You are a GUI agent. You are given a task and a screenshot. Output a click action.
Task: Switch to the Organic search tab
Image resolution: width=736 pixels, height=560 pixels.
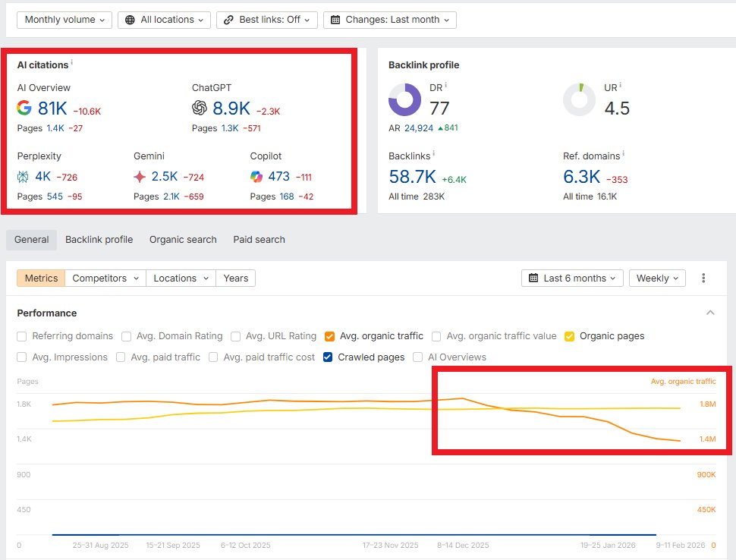(183, 239)
